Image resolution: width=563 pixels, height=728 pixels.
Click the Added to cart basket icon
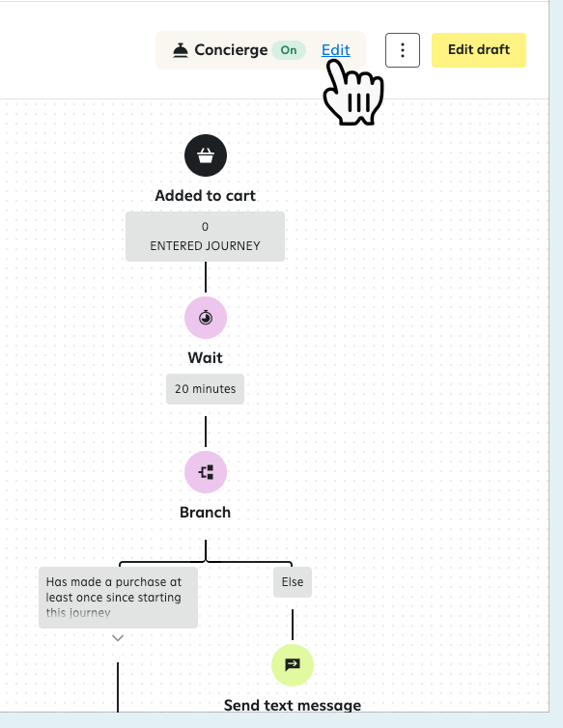click(206, 155)
